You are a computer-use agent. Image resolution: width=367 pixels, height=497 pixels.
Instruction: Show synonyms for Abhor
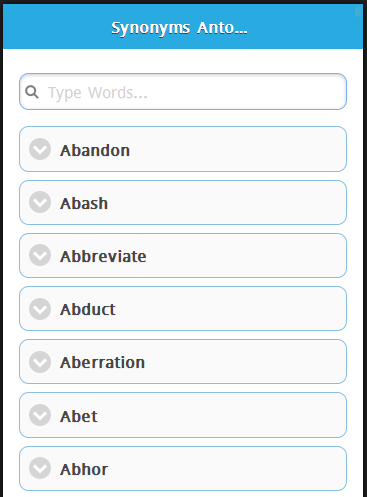183,468
